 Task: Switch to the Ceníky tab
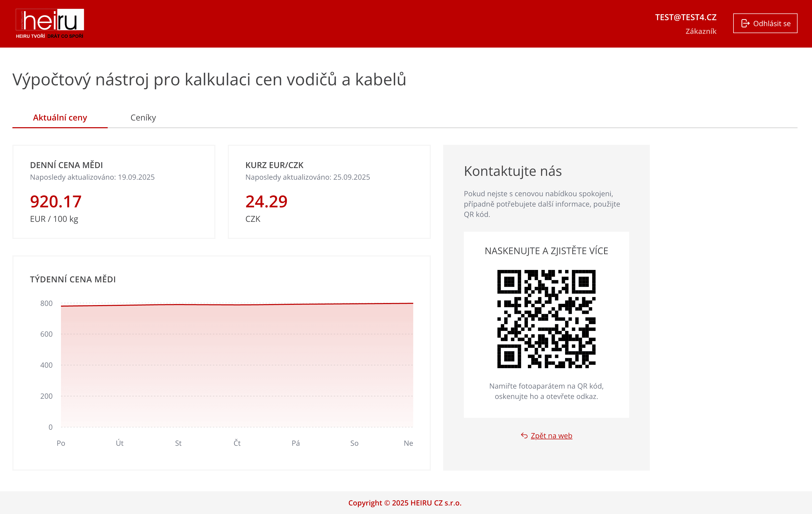(x=143, y=117)
